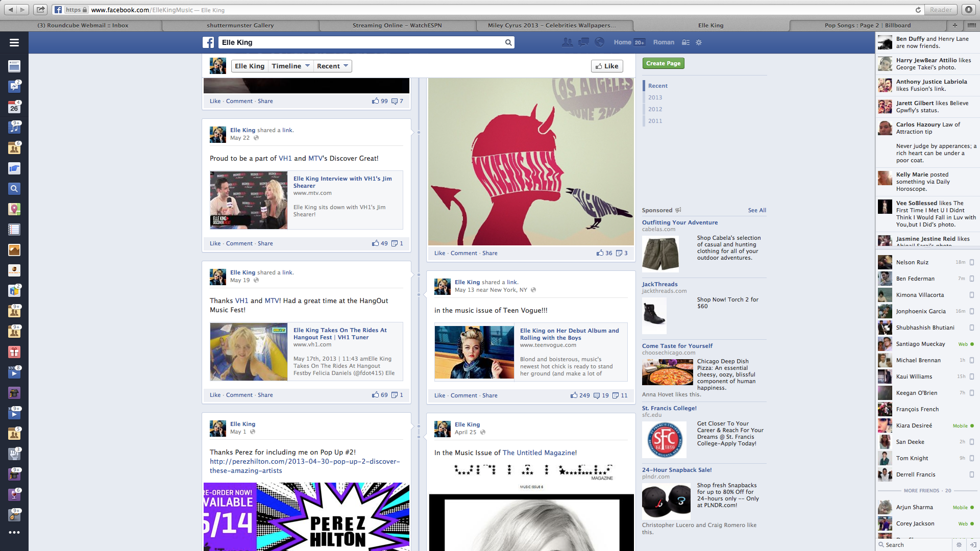Viewport: 980px width, 551px height.
Task: Click downloads icon at browser top right
Action: (968, 10)
